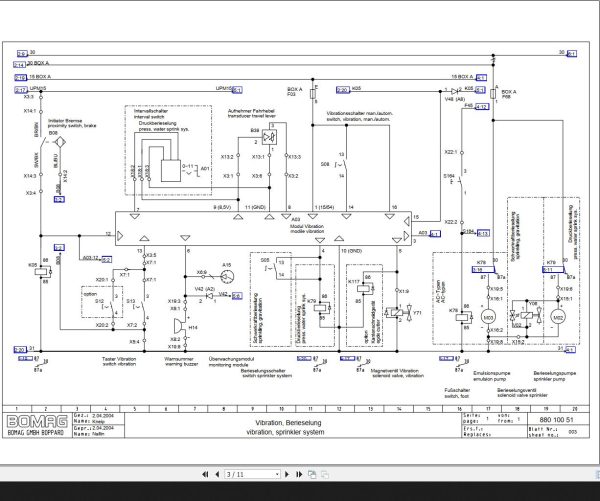Go to the first page of the document

205,474
